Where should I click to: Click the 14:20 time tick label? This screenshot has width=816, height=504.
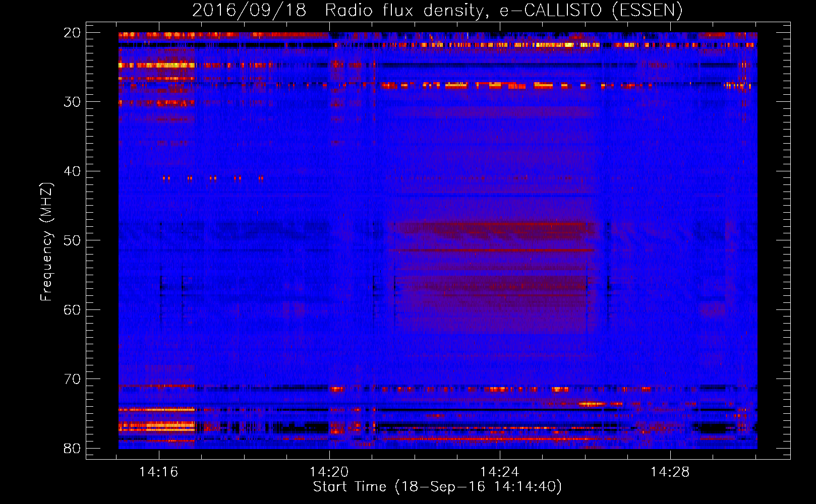pos(329,472)
